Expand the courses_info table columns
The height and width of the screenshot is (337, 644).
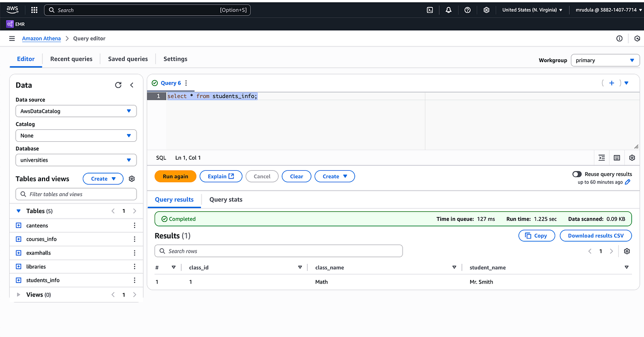coord(18,239)
